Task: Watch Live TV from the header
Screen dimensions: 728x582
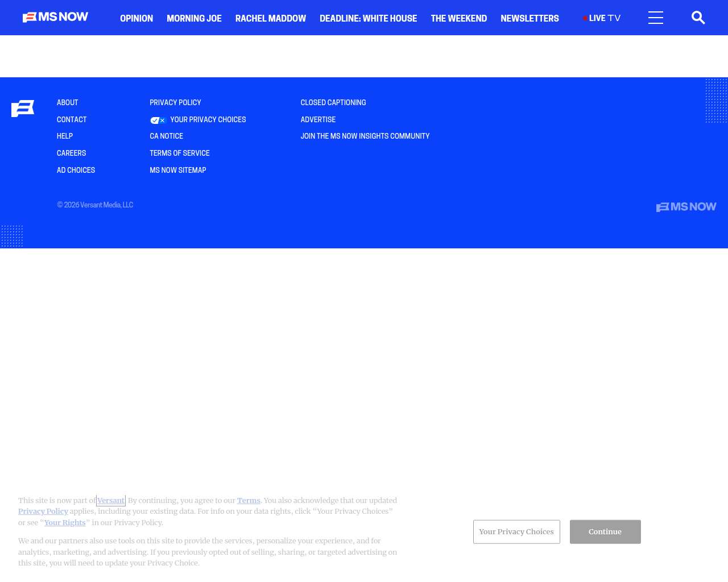Action: 602,18
